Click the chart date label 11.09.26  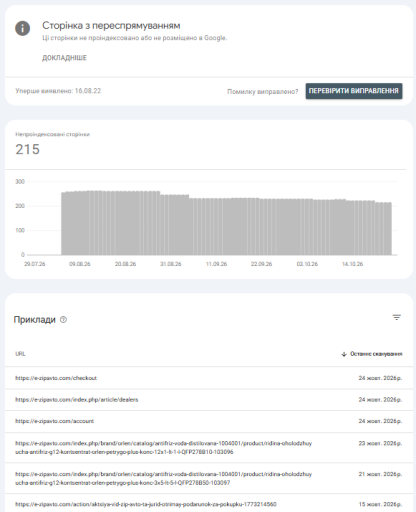tap(216, 264)
